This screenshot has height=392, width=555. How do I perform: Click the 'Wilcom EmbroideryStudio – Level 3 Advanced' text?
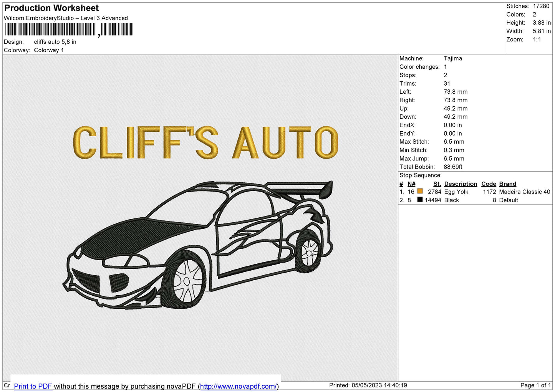pyautogui.click(x=66, y=18)
